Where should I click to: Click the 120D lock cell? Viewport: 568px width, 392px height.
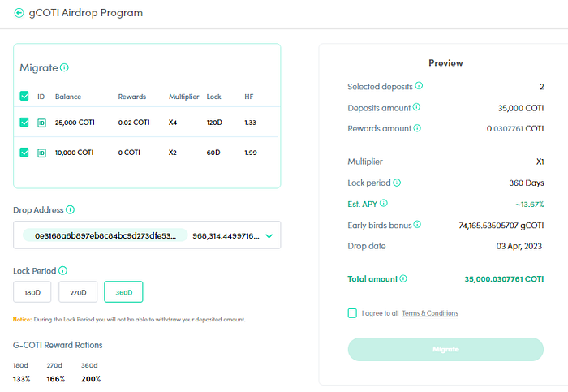coord(214,123)
